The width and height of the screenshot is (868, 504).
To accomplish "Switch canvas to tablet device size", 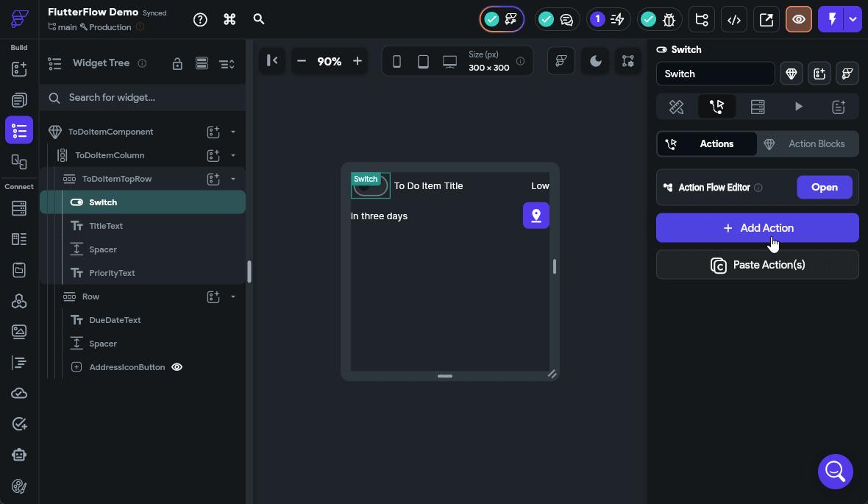I will (x=424, y=62).
